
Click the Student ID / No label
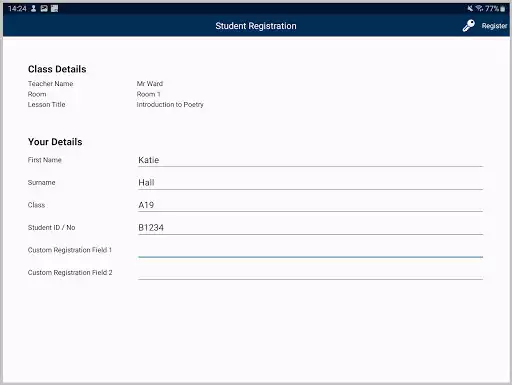[51, 228]
